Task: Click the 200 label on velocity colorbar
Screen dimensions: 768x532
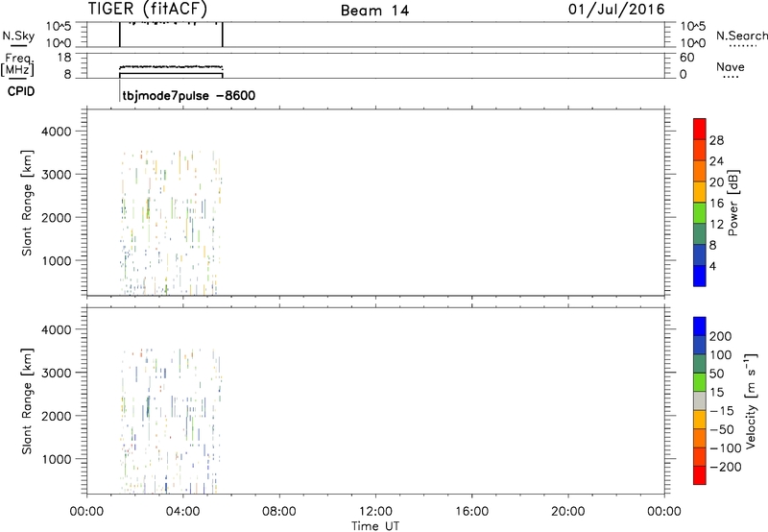Action: [x=721, y=336]
